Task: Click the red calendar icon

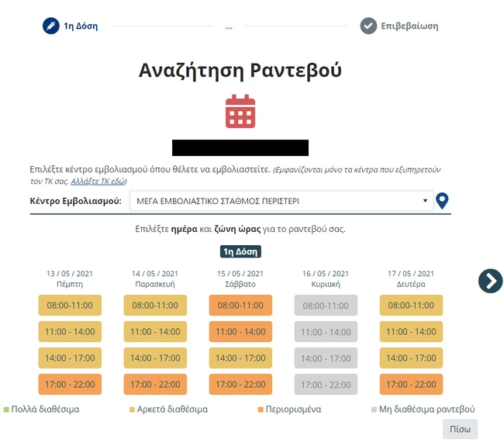Action: click(x=240, y=112)
